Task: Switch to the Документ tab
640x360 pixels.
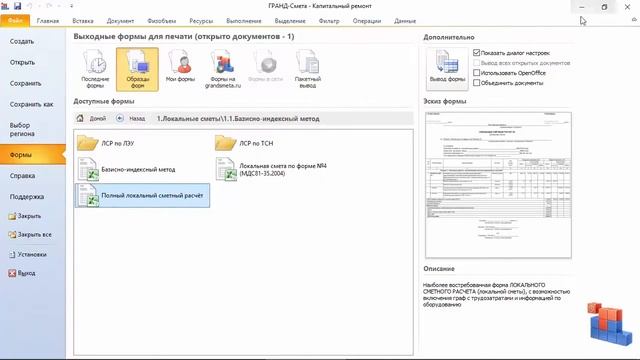Action: click(120, 21)
